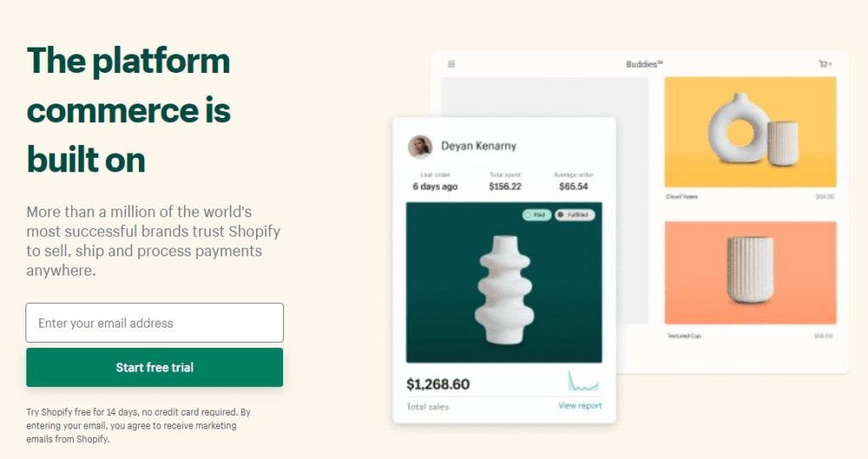This screenshot has width=868, height=459.
Task: Click the Cloud Vases product name
Action: coord(682,196)
